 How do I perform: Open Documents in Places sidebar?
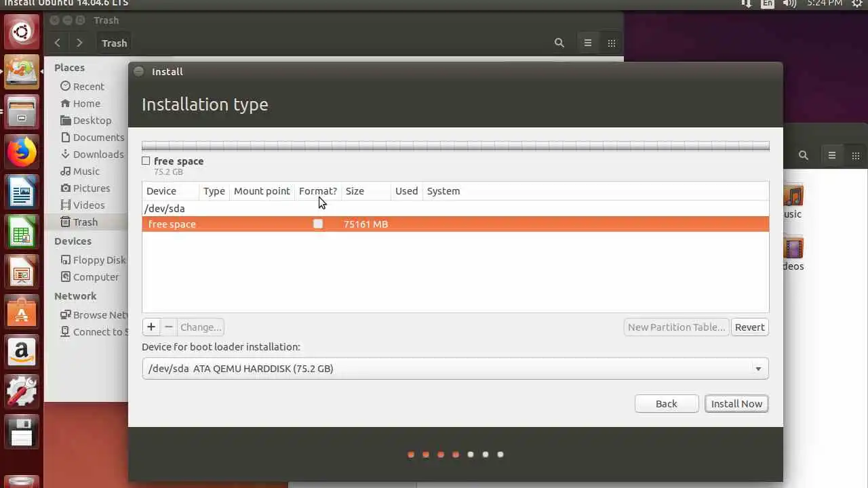(x=92, y=137)
